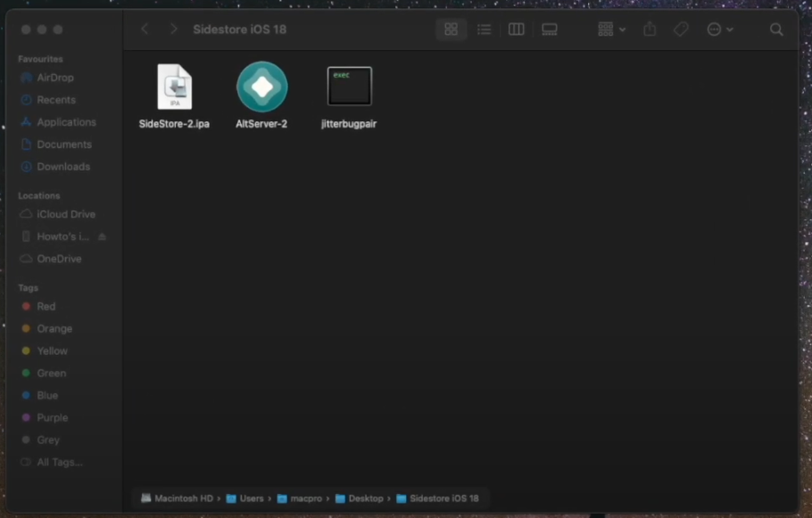The height and width of the screenshot is (518, 812).
Task: Select the jitterbugpair exec file icon
Action: coord(350,86)
